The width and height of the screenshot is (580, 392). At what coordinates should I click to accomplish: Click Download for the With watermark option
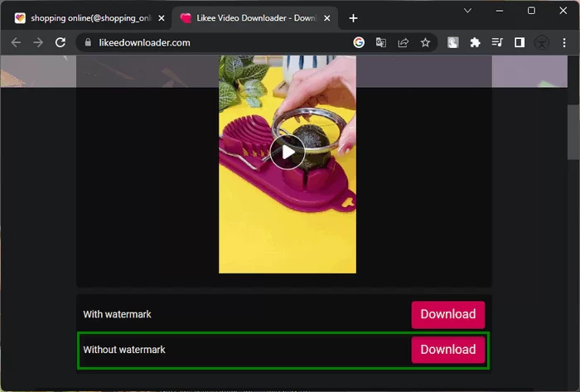tap(447, 314)
